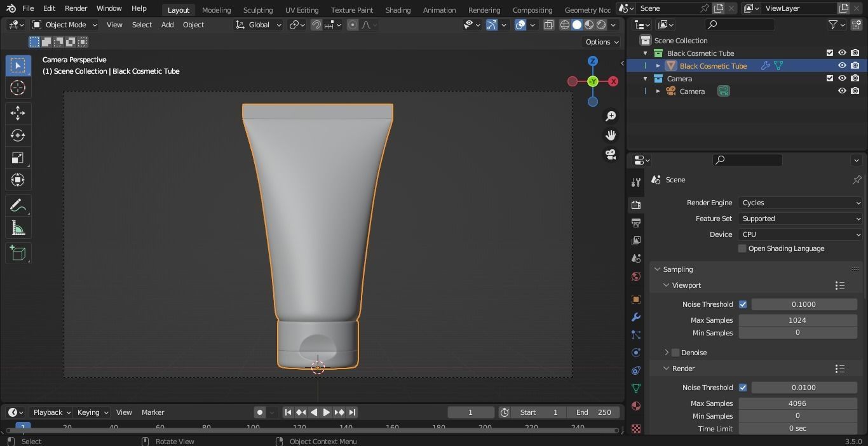Switch to solid viewport shading
Image resolution: width=868 pixels, height=446 pixels.
pyautogui.click(x=577, y=25)
